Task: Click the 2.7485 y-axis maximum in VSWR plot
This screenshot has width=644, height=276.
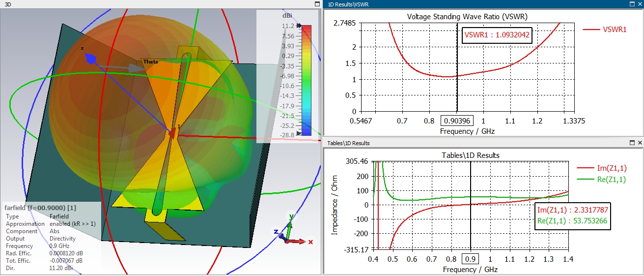Action: (346, 23)
